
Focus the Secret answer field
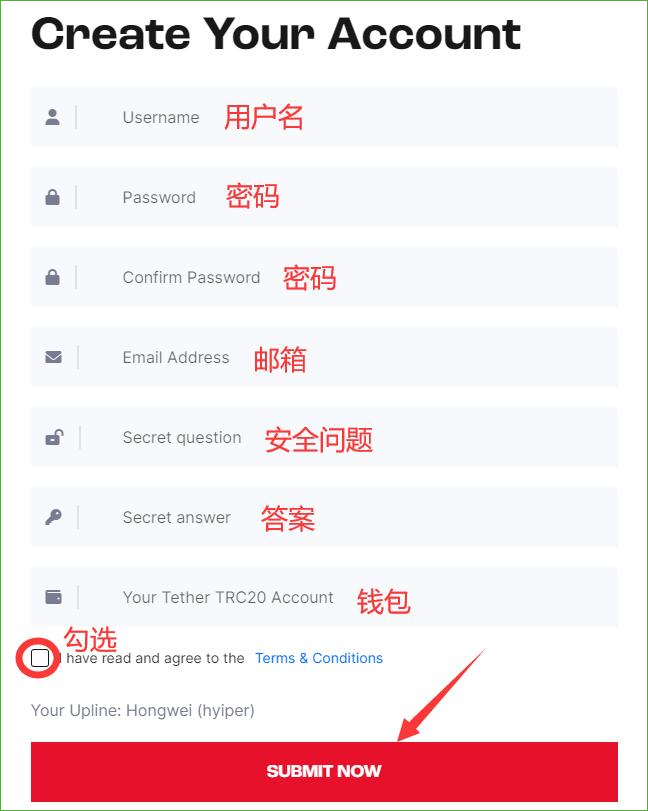coord(324,517)
